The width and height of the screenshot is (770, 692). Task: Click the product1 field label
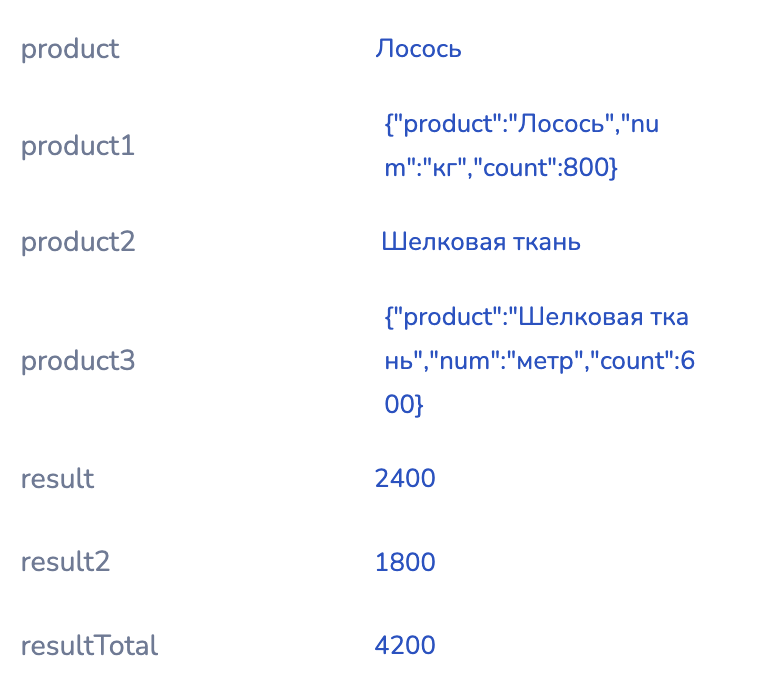click(78, 146)
